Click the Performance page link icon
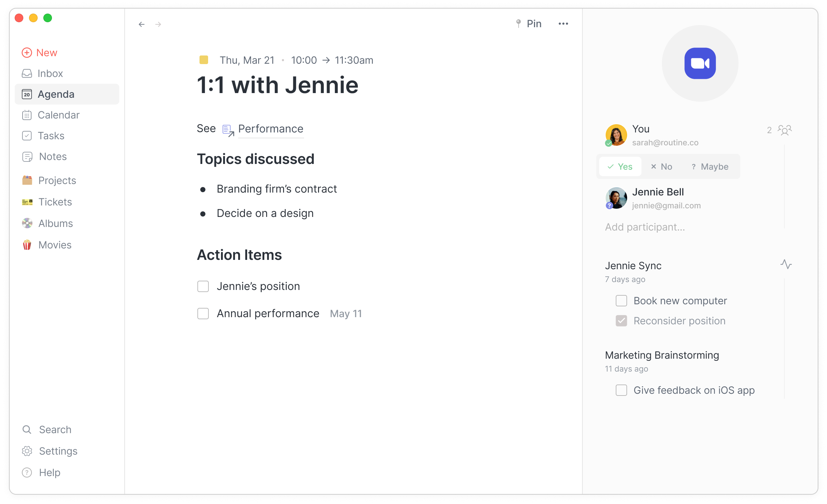 click(228, 130)
